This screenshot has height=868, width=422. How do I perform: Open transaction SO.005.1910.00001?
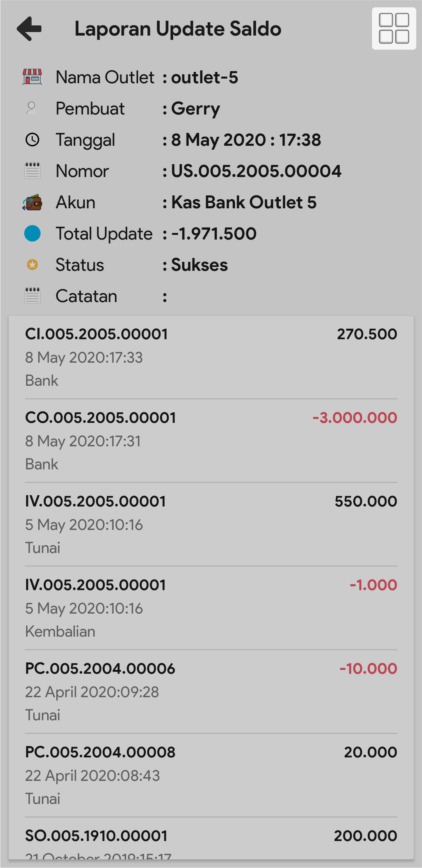point(211,840)
